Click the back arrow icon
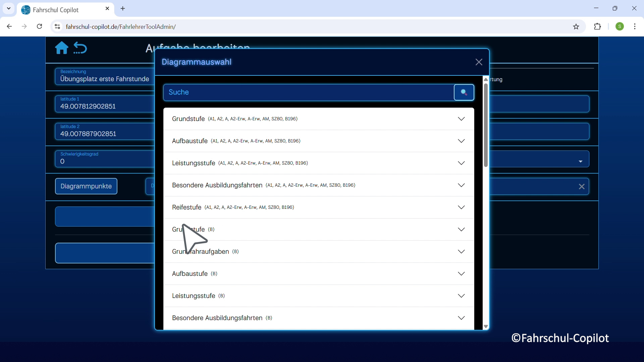Screen dimensions: 644x362 tap(80, 48)
